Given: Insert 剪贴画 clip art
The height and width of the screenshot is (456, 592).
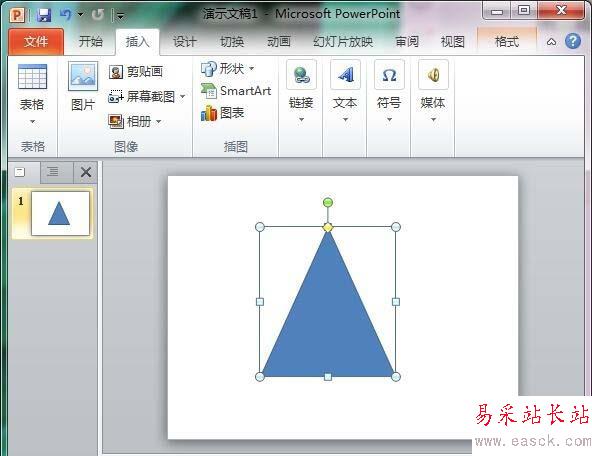Looking at the screenshot, I should pos(136,71).
